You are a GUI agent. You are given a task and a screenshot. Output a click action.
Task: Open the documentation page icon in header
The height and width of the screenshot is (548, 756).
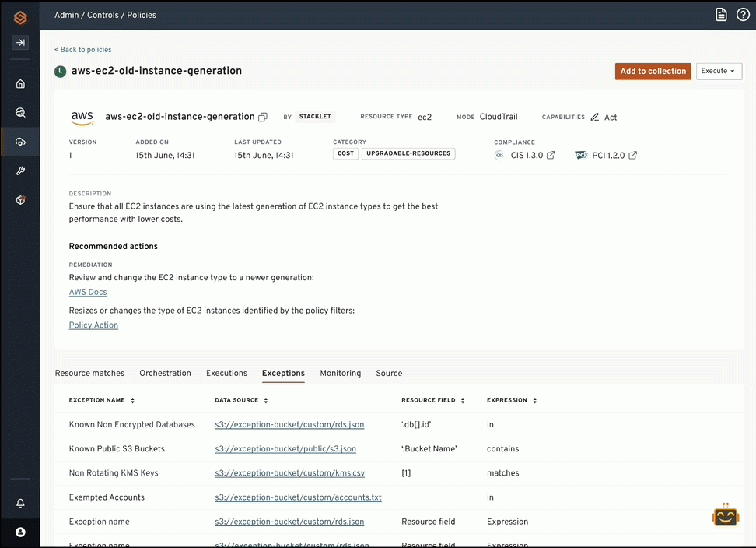721,15
